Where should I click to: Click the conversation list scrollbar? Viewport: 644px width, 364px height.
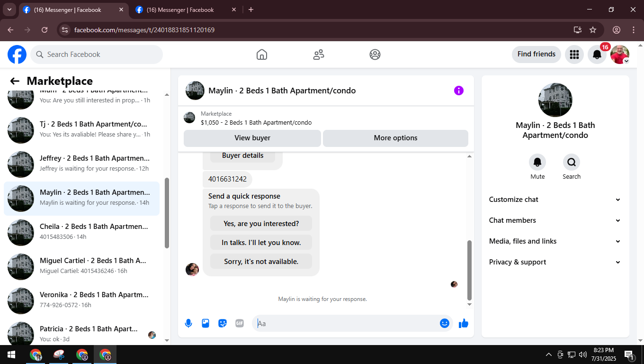(x=167, y=213)
